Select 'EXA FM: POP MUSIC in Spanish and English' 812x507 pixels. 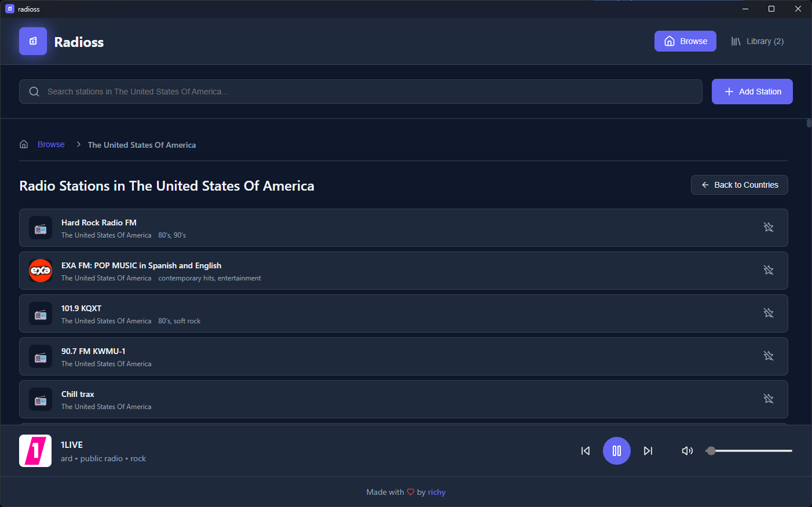(141, 265)
